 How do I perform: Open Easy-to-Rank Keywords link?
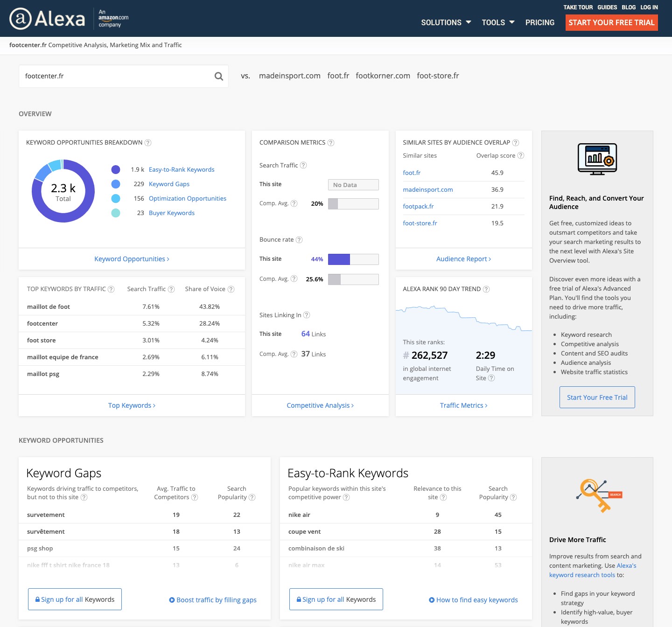click(182, 170)
